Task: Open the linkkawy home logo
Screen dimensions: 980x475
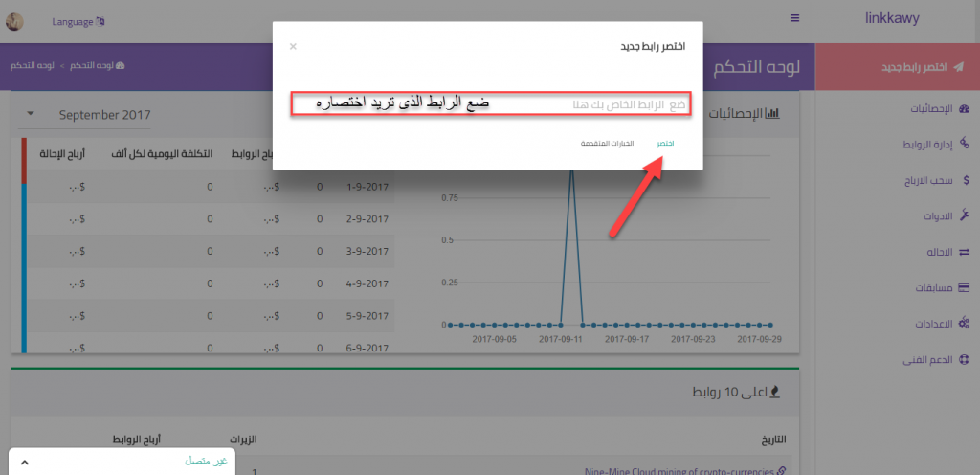Action: (x=892, y=18)
